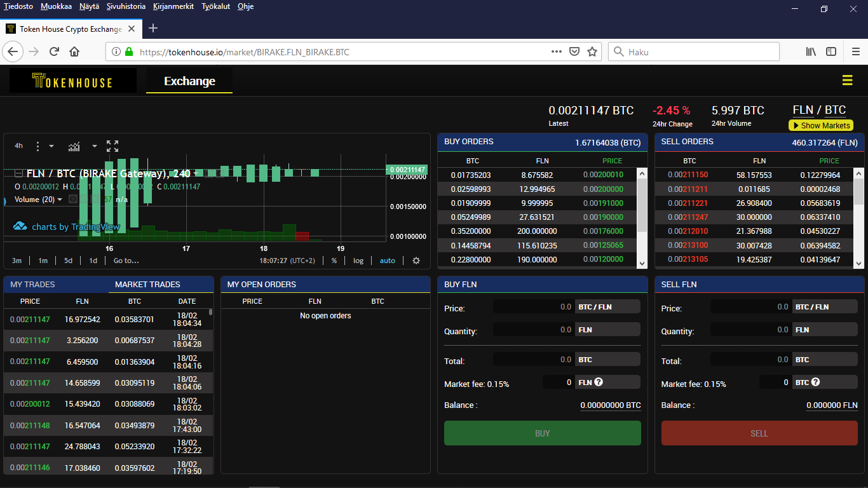The width and height of the screenshot is (868, 488).
Task: Open page actions ellipsis menu
Action: [556, 51]
